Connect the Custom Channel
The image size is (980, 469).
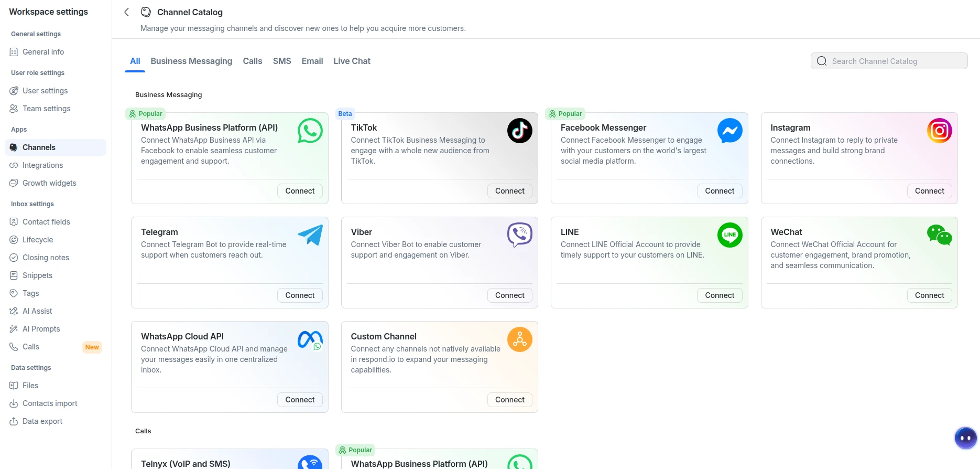coord(510,400)
